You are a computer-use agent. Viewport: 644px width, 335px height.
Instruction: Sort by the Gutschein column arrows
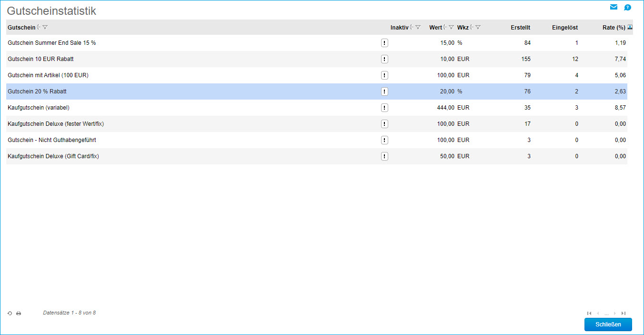click(38, 28)
